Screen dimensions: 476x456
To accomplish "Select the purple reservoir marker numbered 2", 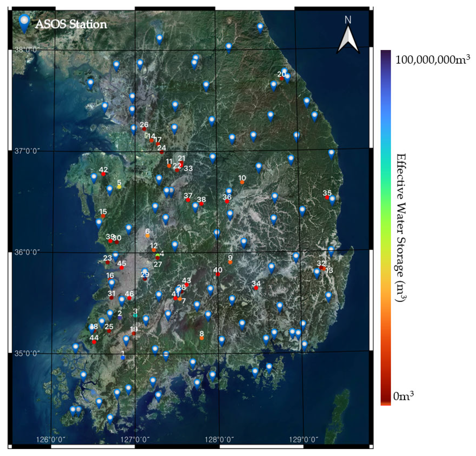I will pyautogui.click(x=120, y=318).
